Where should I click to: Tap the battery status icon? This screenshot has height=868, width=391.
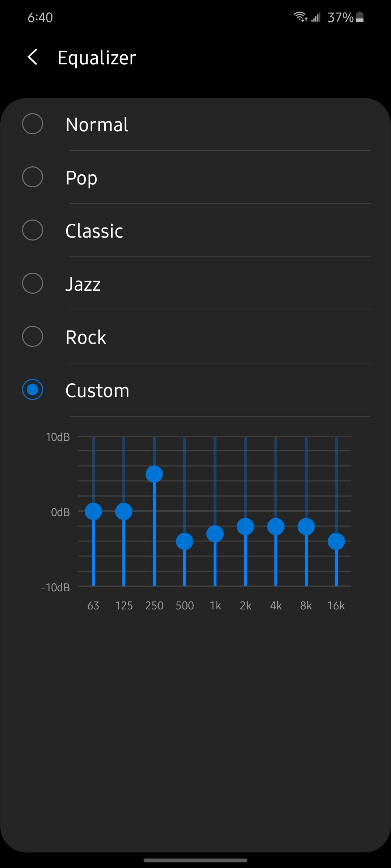[x=360, y=17]
